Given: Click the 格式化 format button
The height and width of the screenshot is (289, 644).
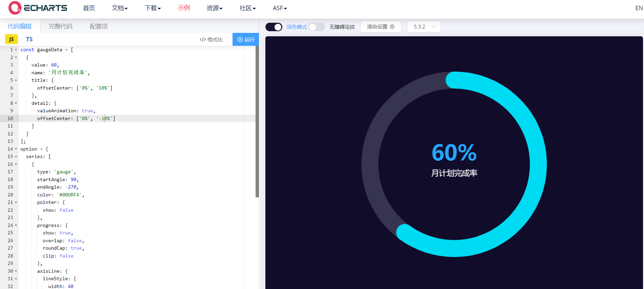Looking at the screenshot, I should click(211, 39).
